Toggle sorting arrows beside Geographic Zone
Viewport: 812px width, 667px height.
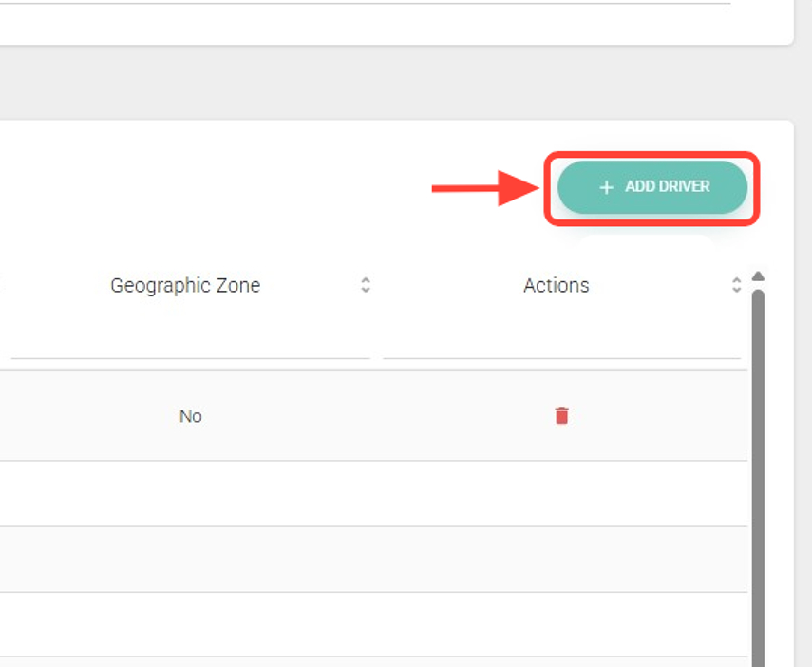(x=365, y=285)
